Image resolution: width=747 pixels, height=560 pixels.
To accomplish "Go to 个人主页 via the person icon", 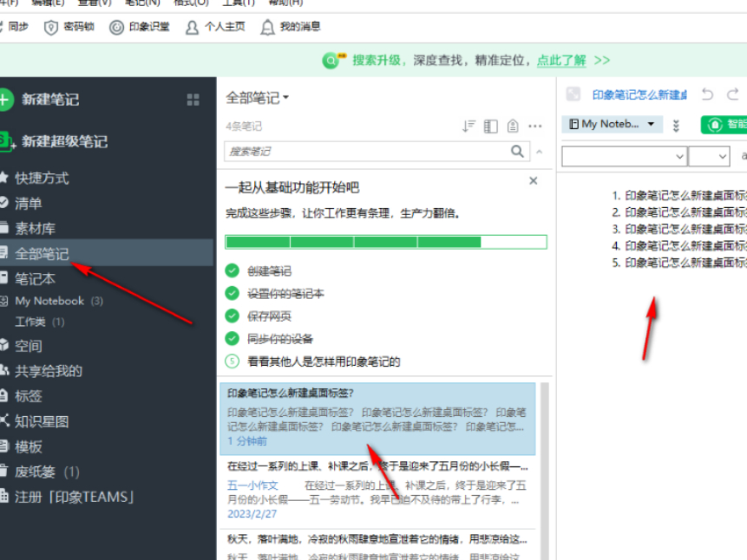I will (x=192, y=28).
